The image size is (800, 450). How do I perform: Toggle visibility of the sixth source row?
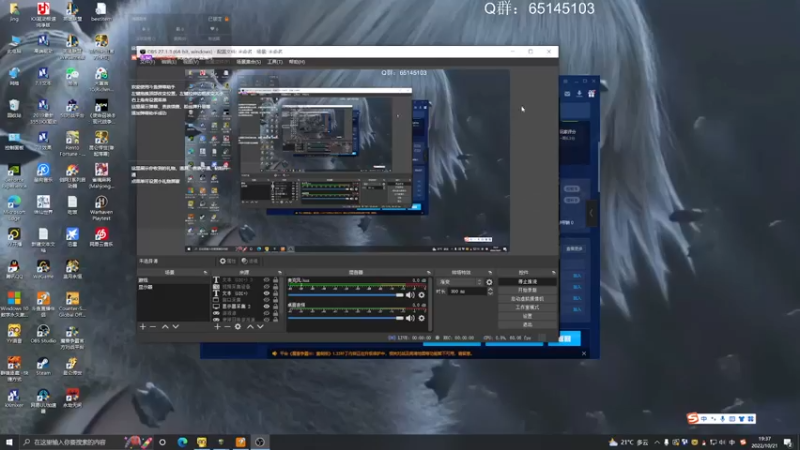267,313
